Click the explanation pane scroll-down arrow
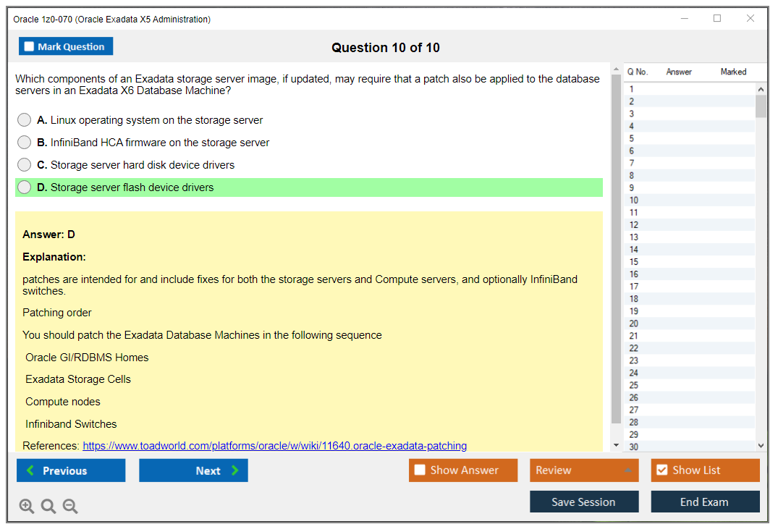 click(616, 445)
